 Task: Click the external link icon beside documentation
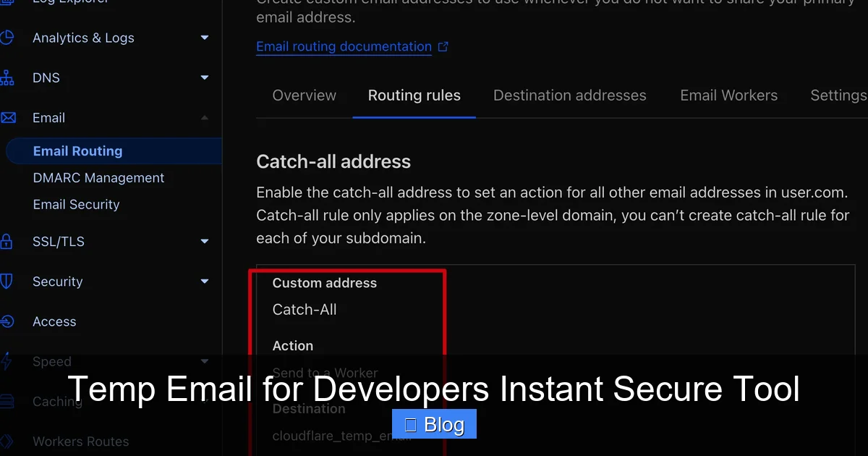coord(443,45)
